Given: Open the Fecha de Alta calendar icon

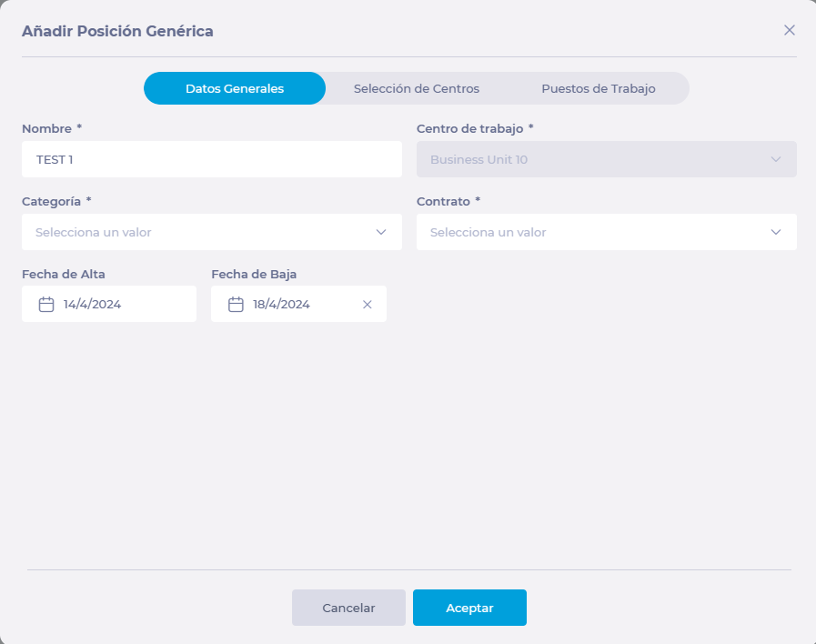Looking at the screenshot, I should click(46, 305).
